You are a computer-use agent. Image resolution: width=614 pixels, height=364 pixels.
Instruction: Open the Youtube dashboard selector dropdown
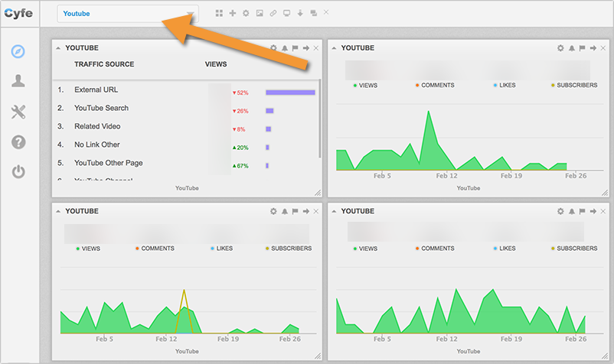tap(127, 14)
